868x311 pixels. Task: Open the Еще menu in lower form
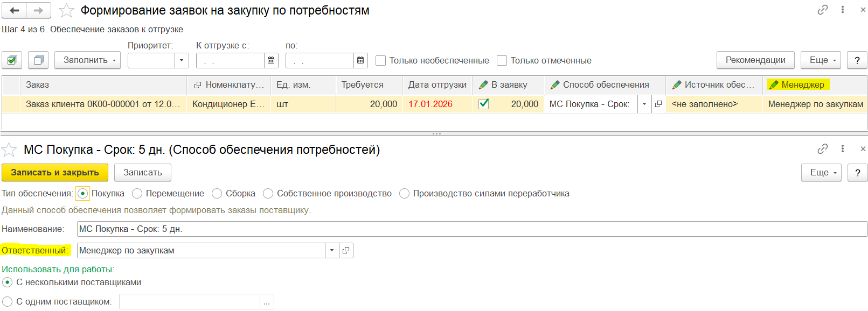(821, 172)
